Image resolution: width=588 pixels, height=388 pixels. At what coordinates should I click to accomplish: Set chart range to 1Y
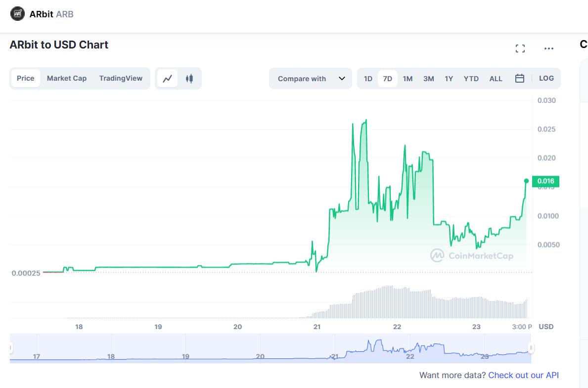coord(449,79)
